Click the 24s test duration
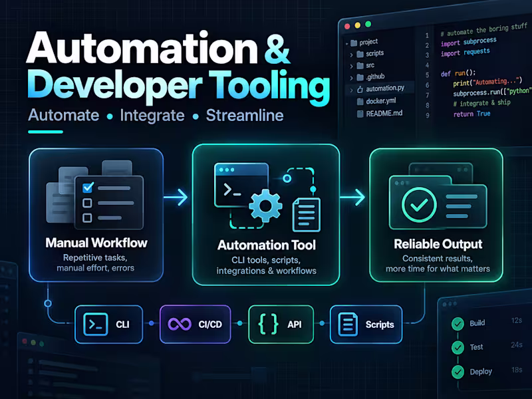Viewport: 532px width, 399px height. pyautogui.click(x=517, y=345)
